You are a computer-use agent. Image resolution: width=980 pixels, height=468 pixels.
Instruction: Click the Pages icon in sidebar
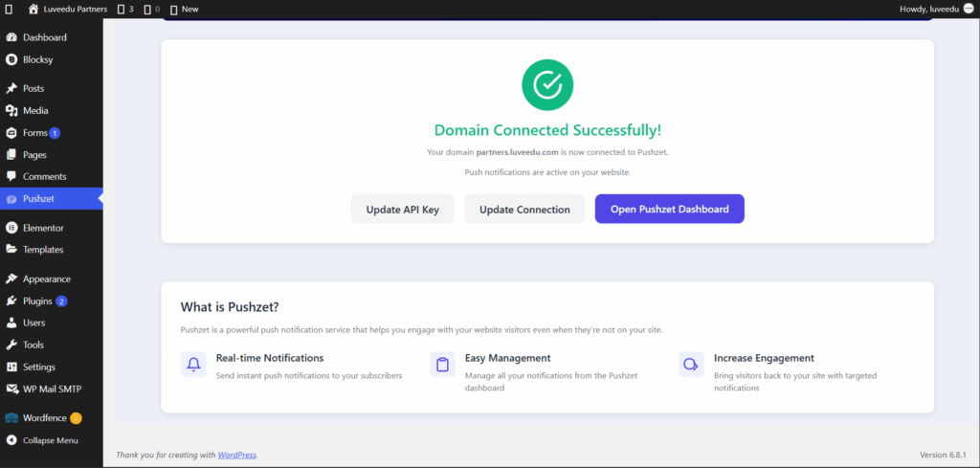pos(11,155)
